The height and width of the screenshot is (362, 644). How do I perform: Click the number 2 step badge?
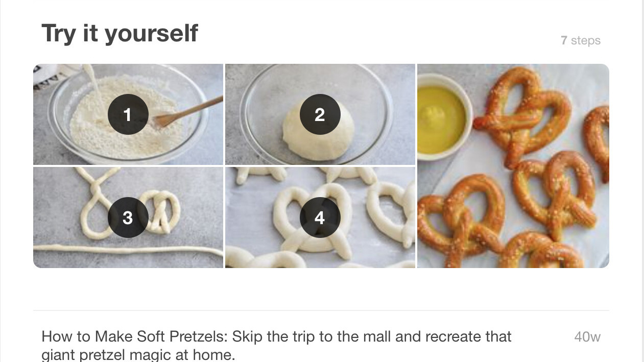320,114
